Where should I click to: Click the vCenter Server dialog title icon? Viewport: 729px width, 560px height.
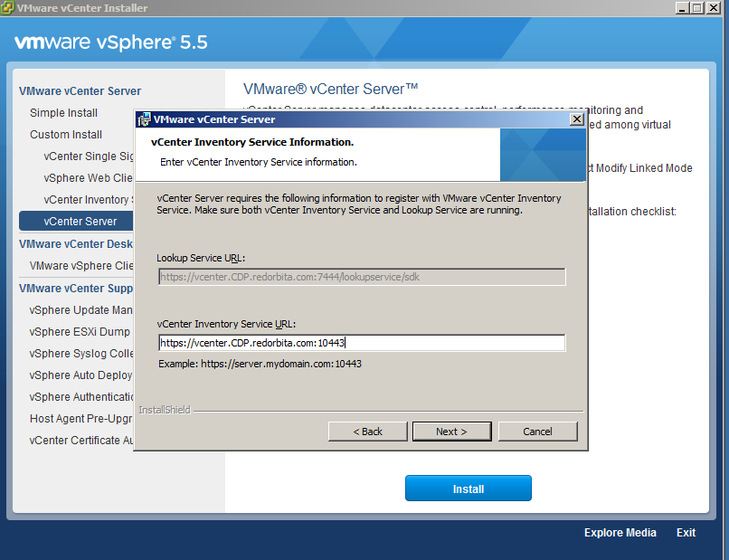(x=144, y=119)
